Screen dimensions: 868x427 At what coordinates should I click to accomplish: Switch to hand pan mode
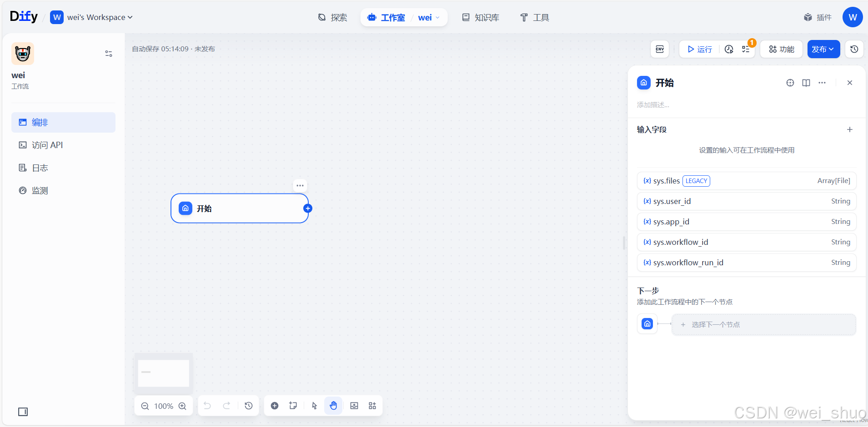coord(333,406)
